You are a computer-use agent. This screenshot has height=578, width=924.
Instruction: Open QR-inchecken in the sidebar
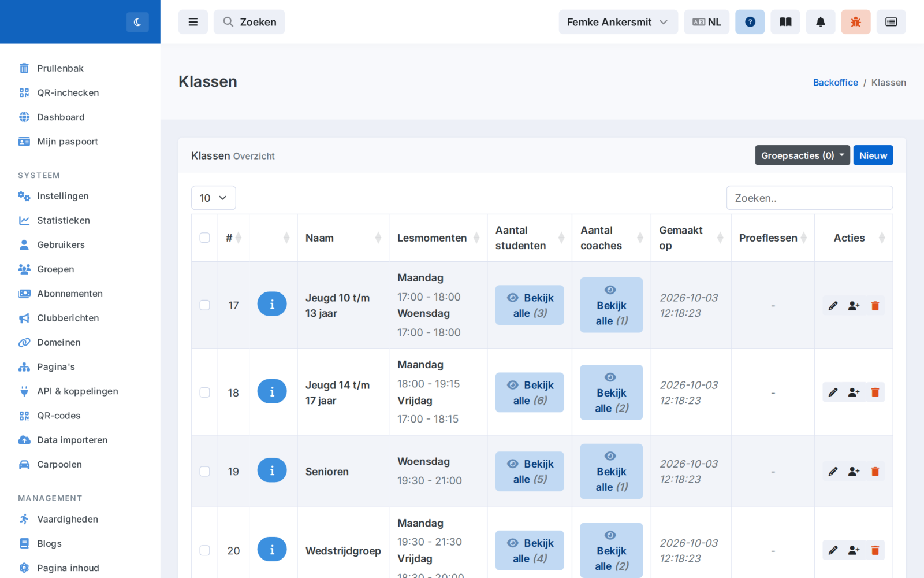(x=68, y=92)
